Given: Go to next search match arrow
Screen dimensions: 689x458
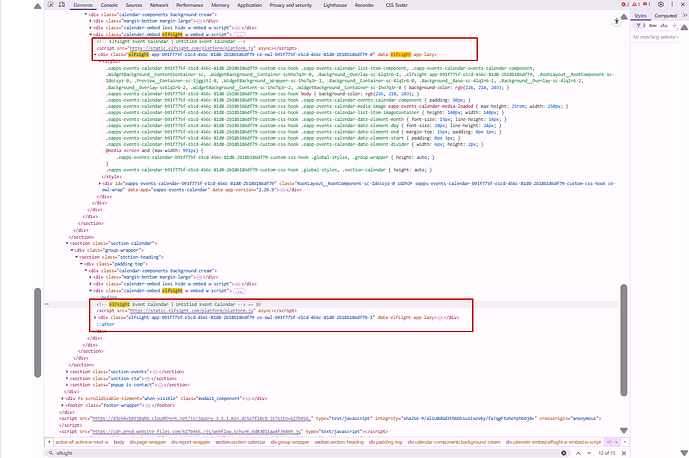Looking at the screenshot, I should 589,453.
